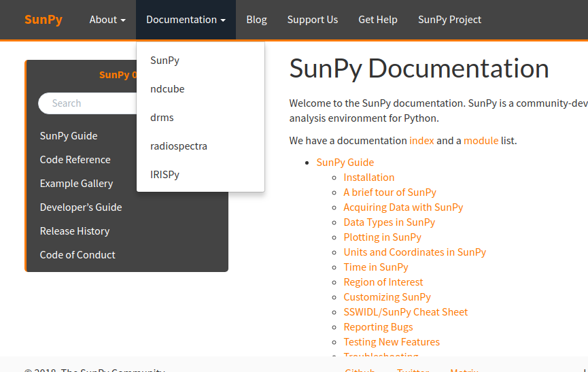Screen dimensions: 588x372
Task: Open the SSWIDL/SunPy Cheat Sheet link
Action: [x=405, y=312]
